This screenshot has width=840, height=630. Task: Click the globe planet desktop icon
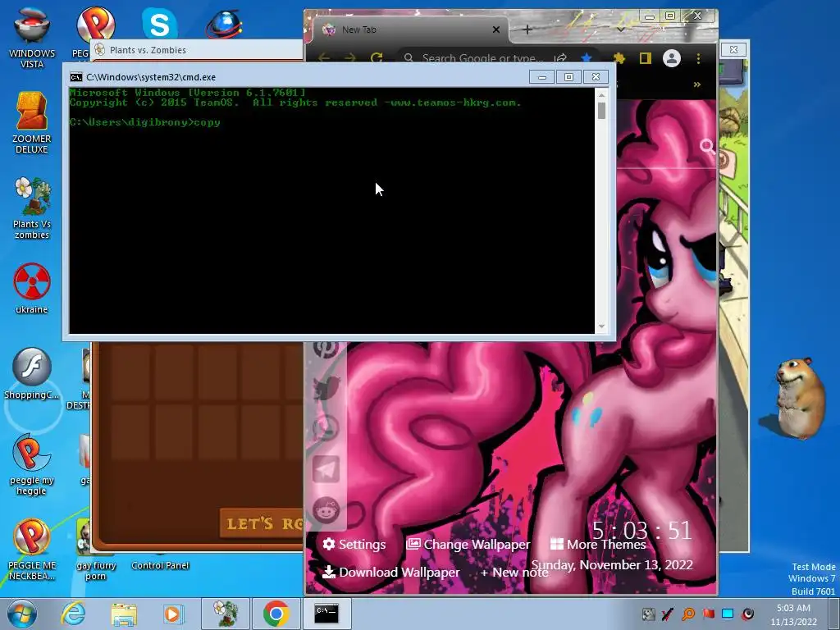pyautogui.click(x=224, y=24)
